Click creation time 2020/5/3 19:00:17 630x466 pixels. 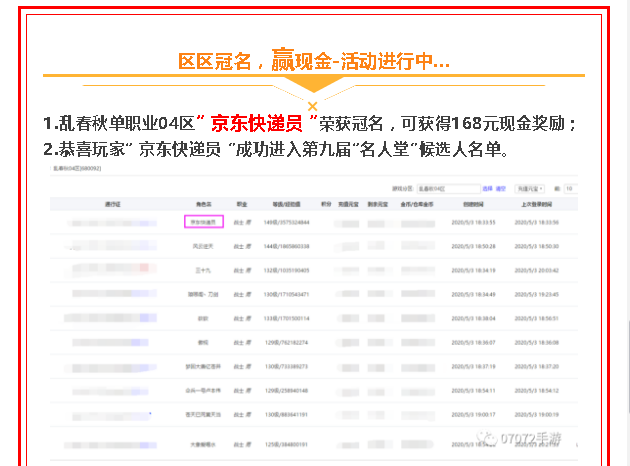(473, 415)
